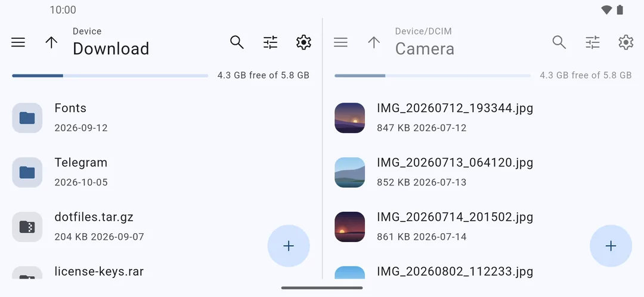Open thumbnail of IMG_20260713_064120.jpg
Screen dimensions: 644x297
(x=349, y=172)
